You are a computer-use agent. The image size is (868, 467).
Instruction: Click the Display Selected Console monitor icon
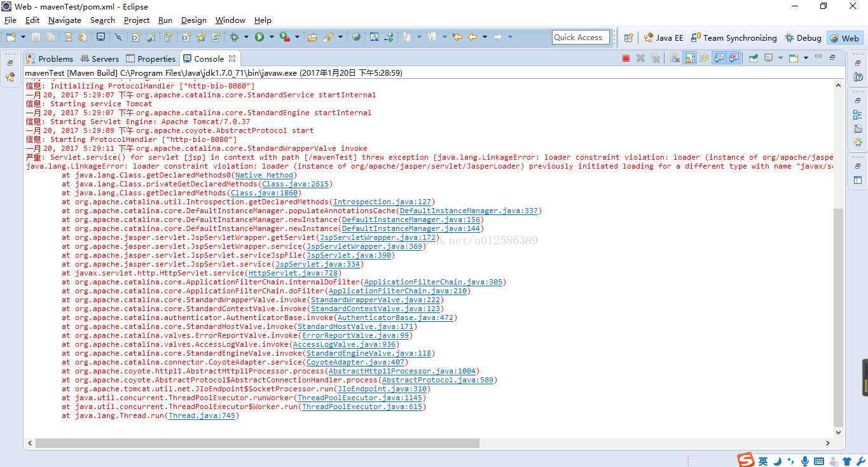769,58
